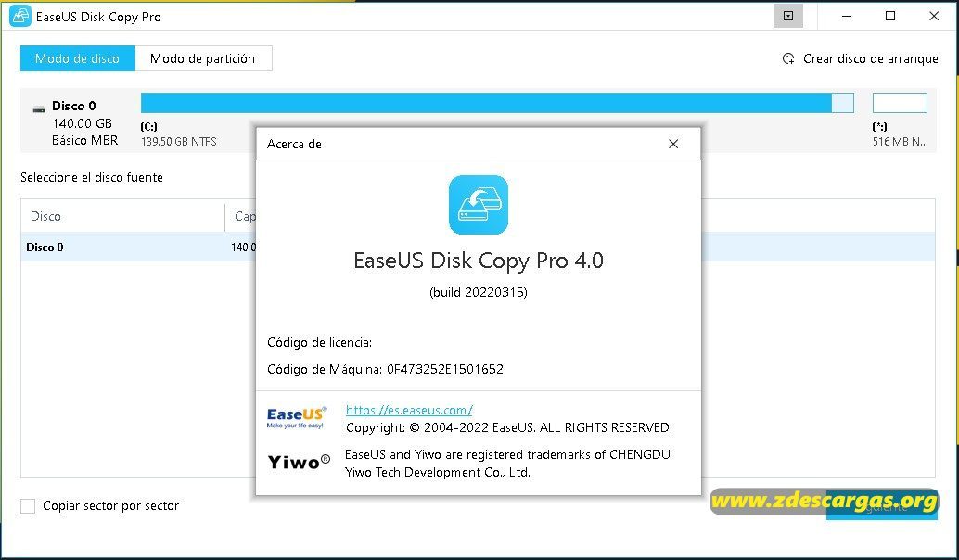959x560 pixels.
Task: Select the Disco 0 drive icon
Action: 39,109
